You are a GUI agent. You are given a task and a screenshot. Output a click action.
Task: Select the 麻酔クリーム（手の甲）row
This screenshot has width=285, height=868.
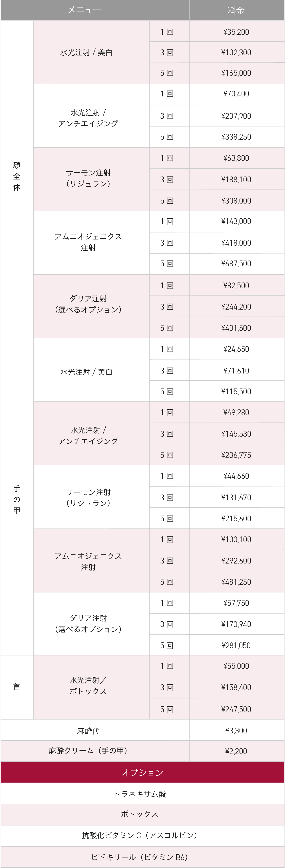142,751
